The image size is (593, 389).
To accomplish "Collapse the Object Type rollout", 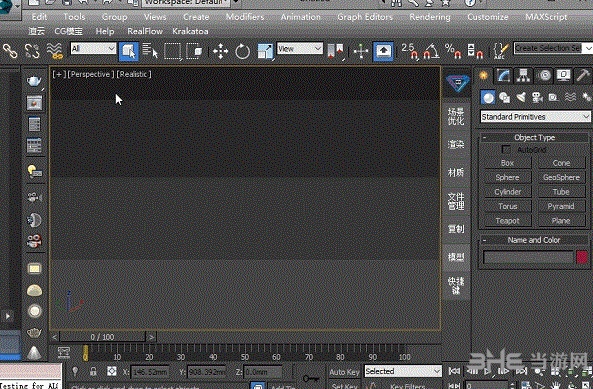I will point(534,138).
